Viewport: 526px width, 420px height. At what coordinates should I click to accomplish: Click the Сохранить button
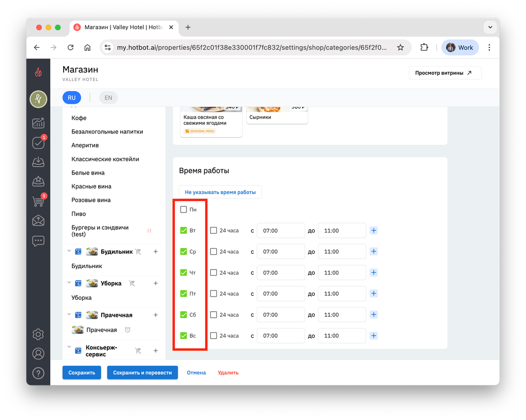(82, 372)
